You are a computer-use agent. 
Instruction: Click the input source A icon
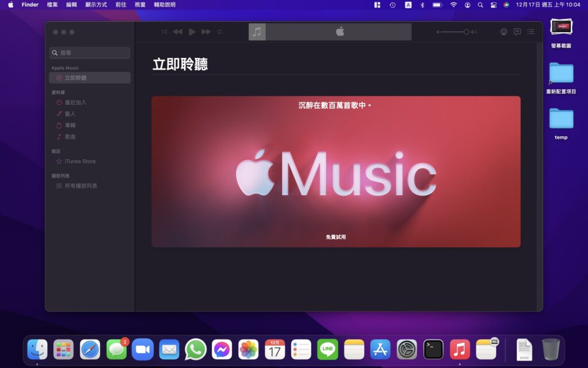(408, 5)
